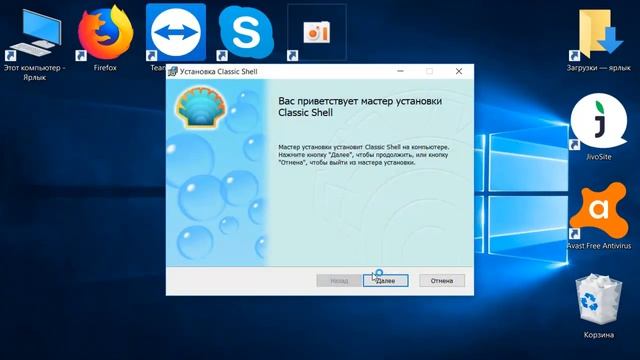Click the JivoSite label text

pos(598,157)
